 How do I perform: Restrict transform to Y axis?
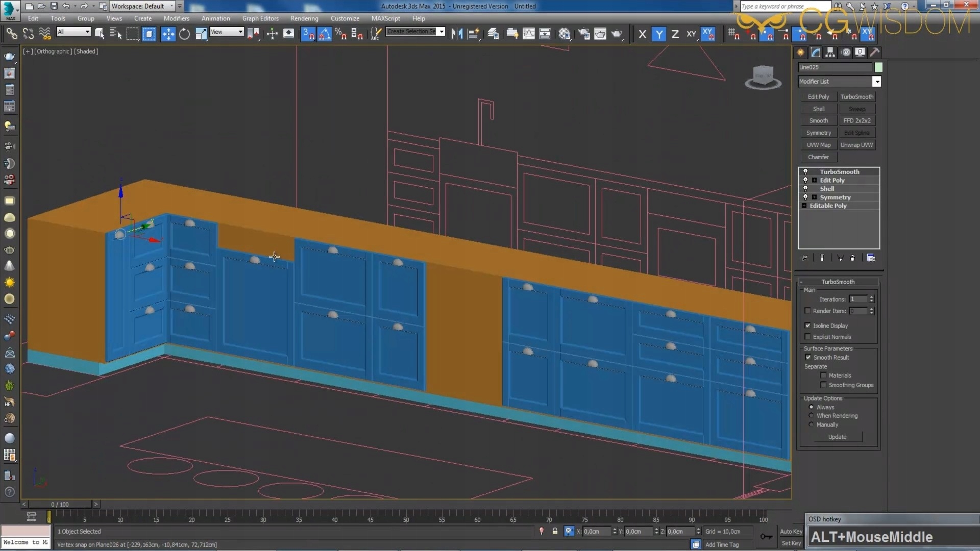tap(659, 34)
